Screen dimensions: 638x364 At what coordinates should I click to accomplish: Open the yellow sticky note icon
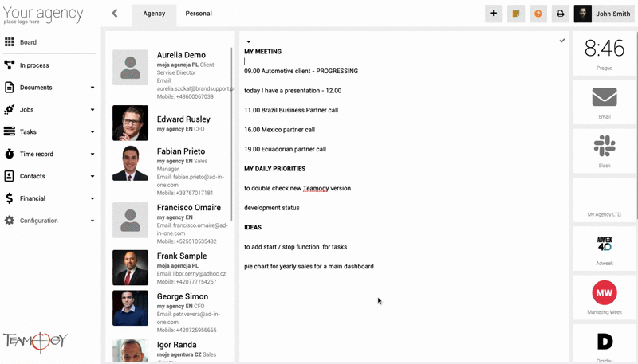click(516, 14)
